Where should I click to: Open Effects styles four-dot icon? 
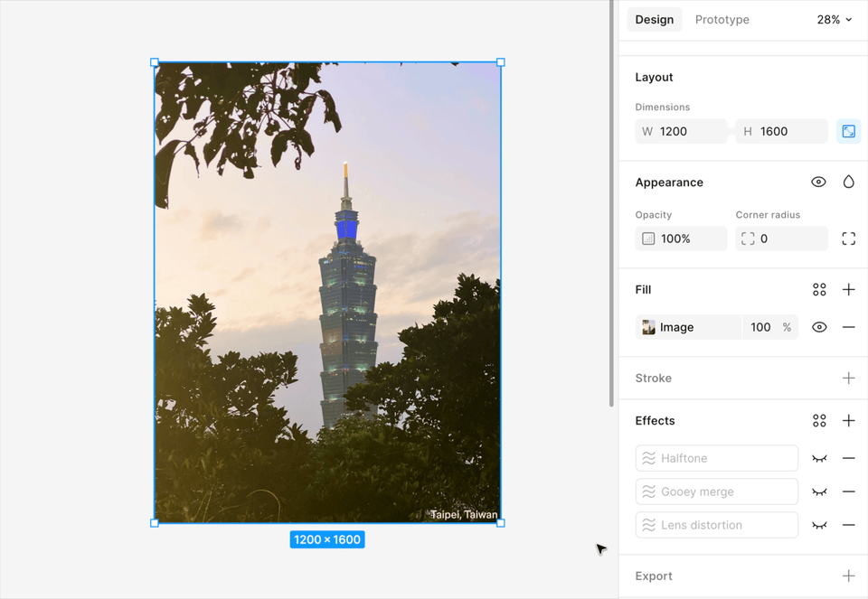coord(819,420)
